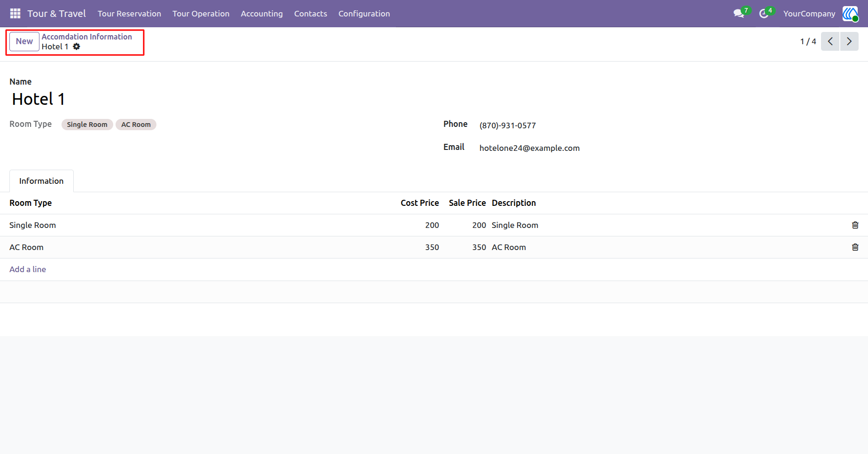Sort by Room Type column header
Viewport: 868px width, 454px height.
click(31, 203)
